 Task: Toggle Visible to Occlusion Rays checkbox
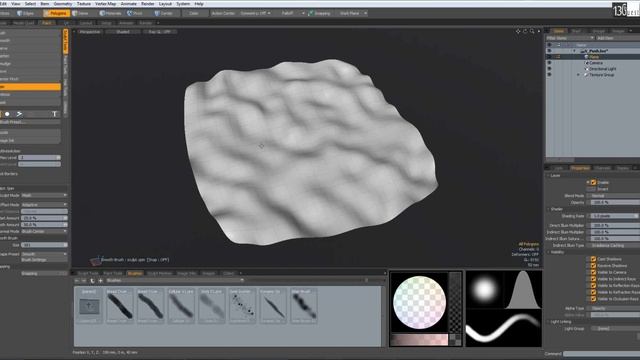(593, 299)
